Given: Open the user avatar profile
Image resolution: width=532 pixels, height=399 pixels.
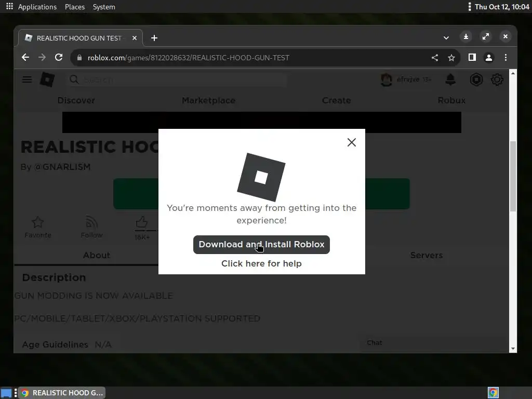Looking at the screenshot, I should [386, 79].
